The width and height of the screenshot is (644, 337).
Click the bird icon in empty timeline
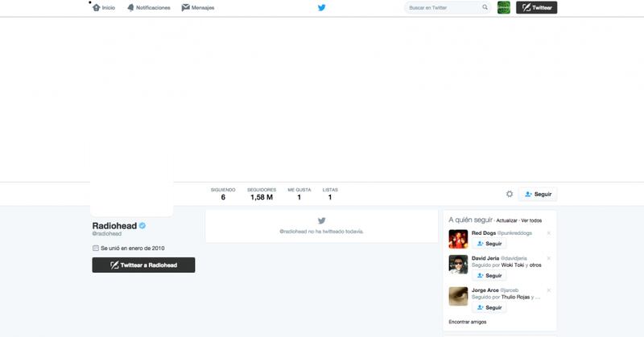tap(321, 221)
